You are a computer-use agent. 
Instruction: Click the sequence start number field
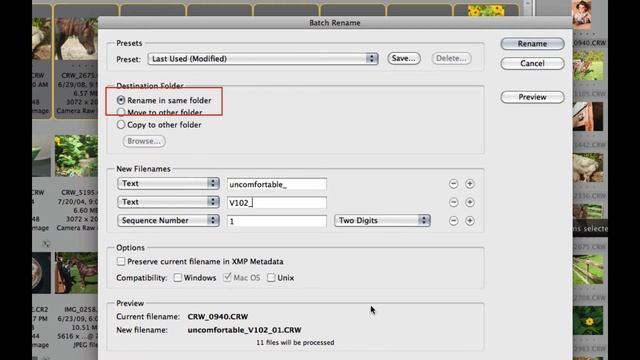click(277, 221)
